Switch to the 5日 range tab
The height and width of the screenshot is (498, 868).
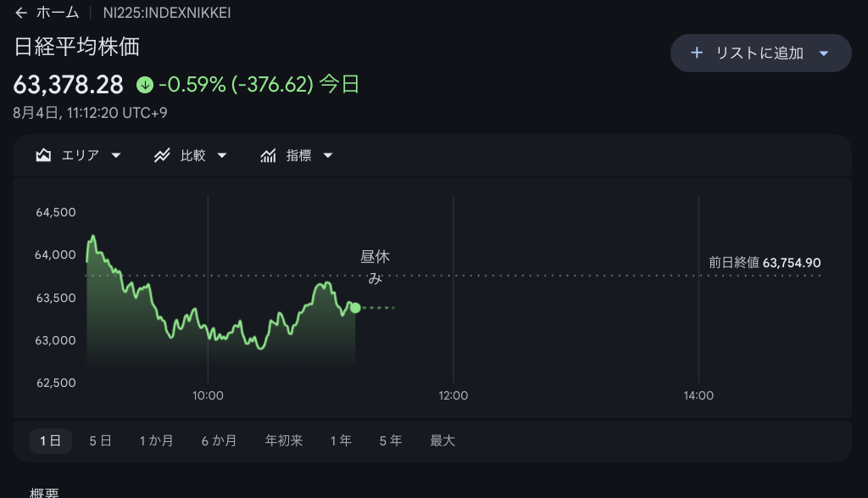(100, 441)
